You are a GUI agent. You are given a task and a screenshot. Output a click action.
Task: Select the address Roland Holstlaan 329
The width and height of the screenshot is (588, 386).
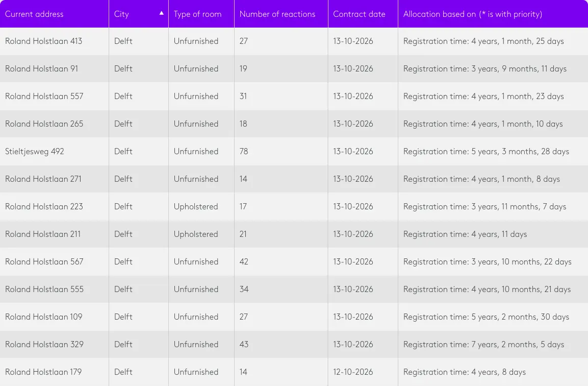tap(44, 344)
